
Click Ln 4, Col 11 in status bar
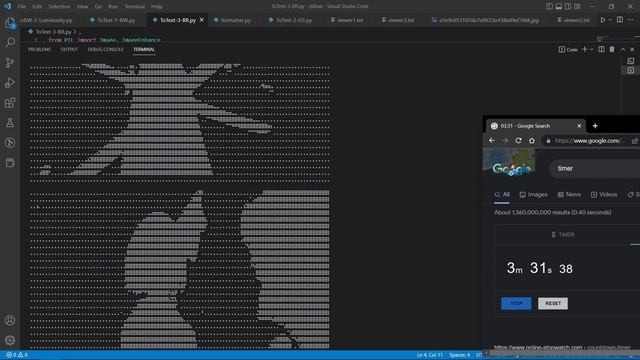coord(429,355)
